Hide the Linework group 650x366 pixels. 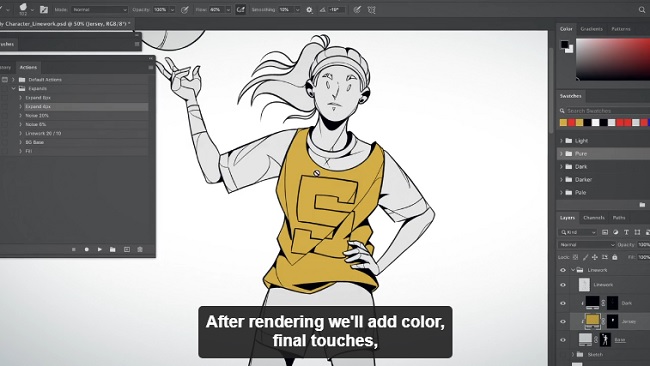(x=563, y=270)
